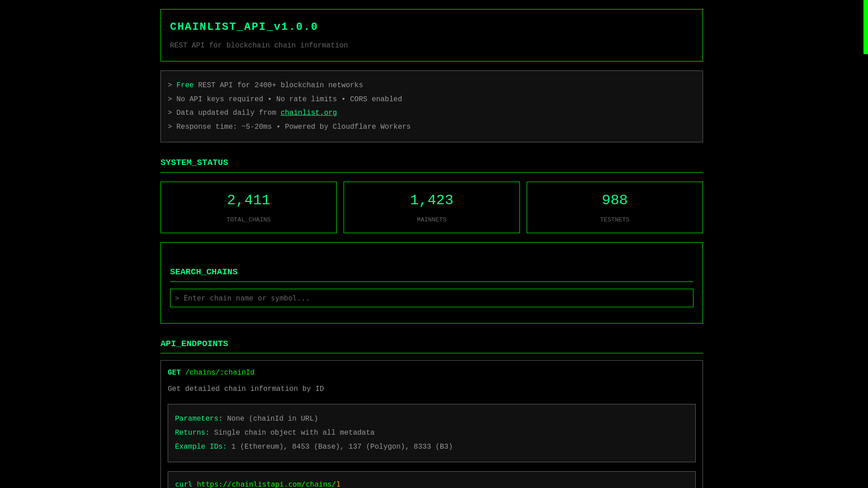Click the green page scrollbar thumb

pyautogui.click(x=866, y=27)
